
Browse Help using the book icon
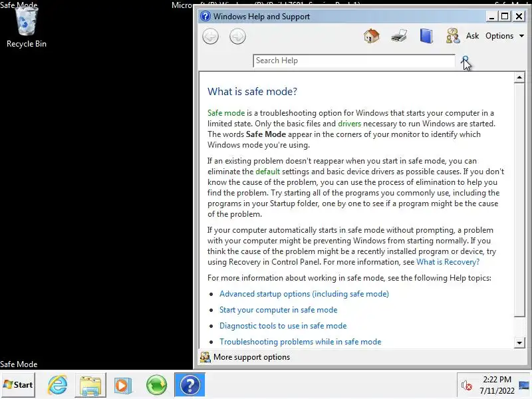(x=426, y=36)
